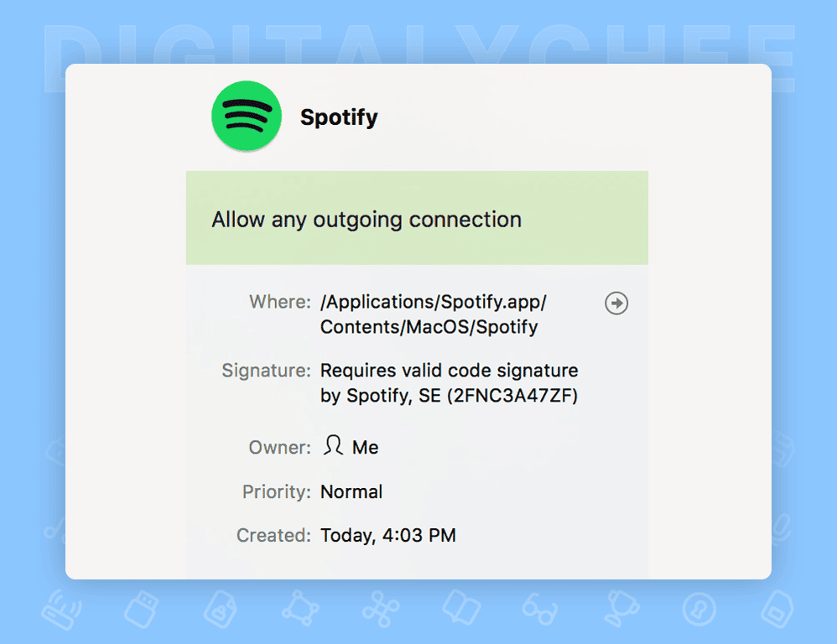Image resolution: width=837 pixels, height=644 pixels.
Task: Click the command key symbol background icon
Action: [380, 609]
